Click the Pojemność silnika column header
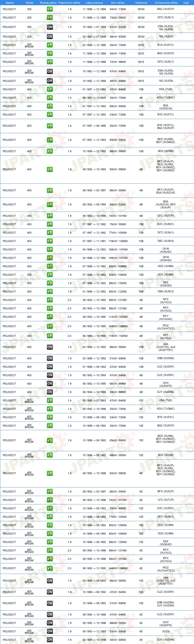194x644 pixels. (x=69, y=3)
